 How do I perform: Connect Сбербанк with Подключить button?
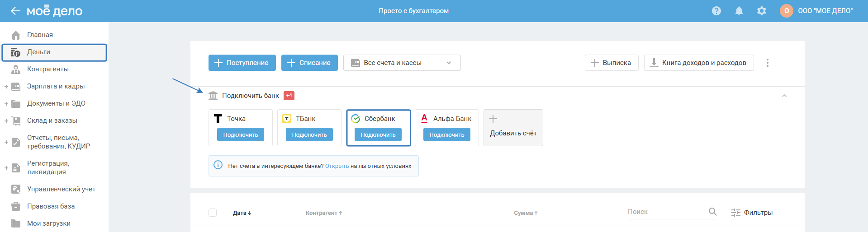(378, 135)
